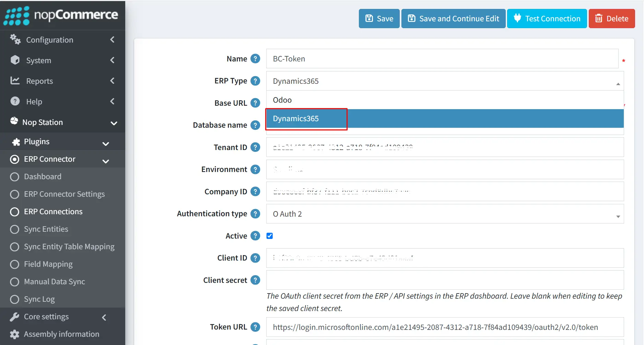
Task: Collapse the ERP Connector chevron
Action: [106, 161]
